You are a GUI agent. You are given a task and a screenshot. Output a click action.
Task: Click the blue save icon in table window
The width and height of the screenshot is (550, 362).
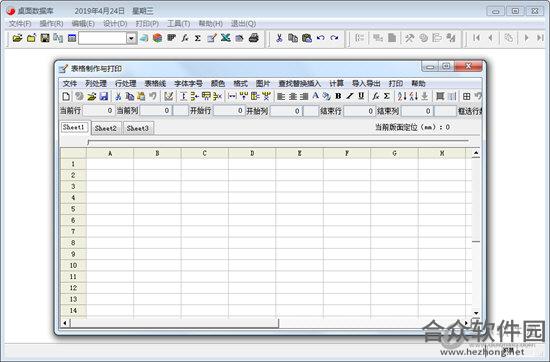(104, 96)
